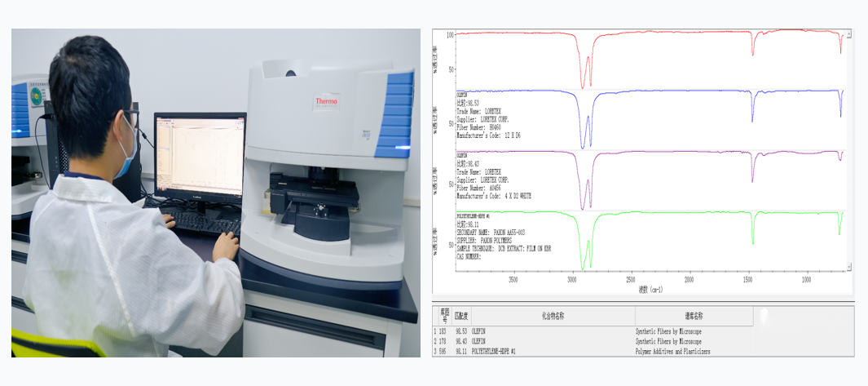Select the blue OLEFIN 98.53 spectrum
The image size is (868, 386).
tap(652, 93)
